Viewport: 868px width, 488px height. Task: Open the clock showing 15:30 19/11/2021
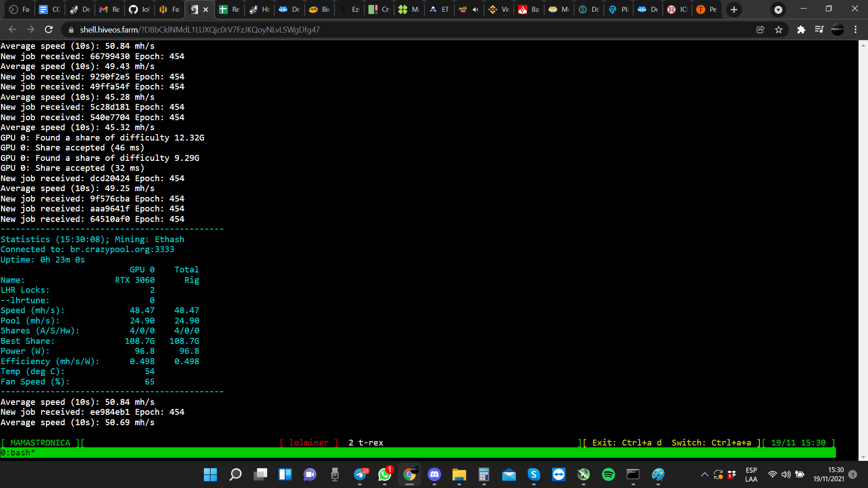pos(829,474)
